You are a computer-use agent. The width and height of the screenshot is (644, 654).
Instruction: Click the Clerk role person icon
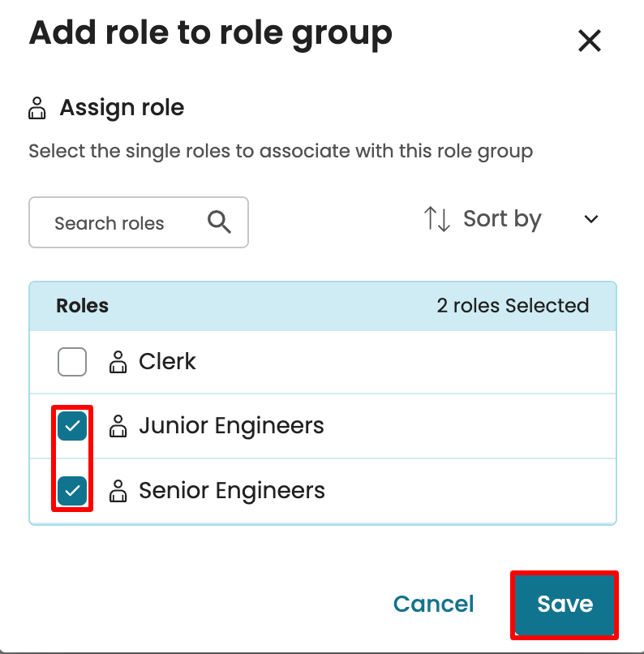pos(118,362)
